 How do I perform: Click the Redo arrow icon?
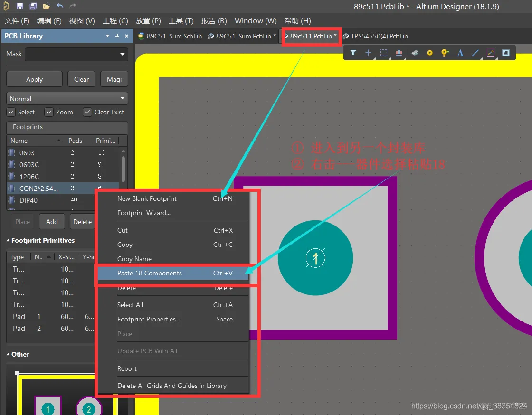click(x=73, y=6)
